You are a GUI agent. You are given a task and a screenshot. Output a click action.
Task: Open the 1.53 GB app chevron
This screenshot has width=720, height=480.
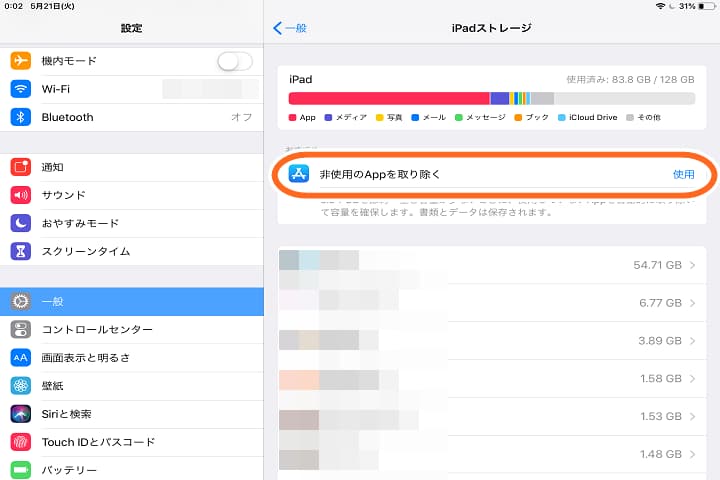point(692,416)
